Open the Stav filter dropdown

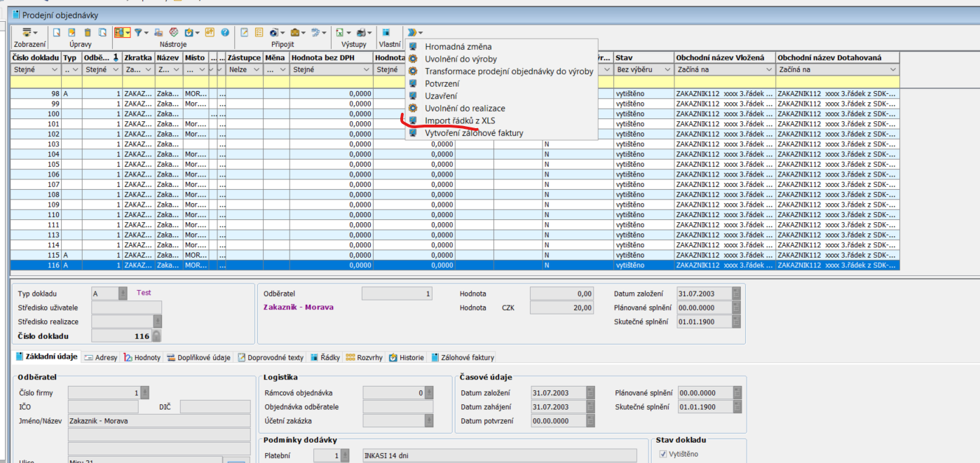[667, 70]
